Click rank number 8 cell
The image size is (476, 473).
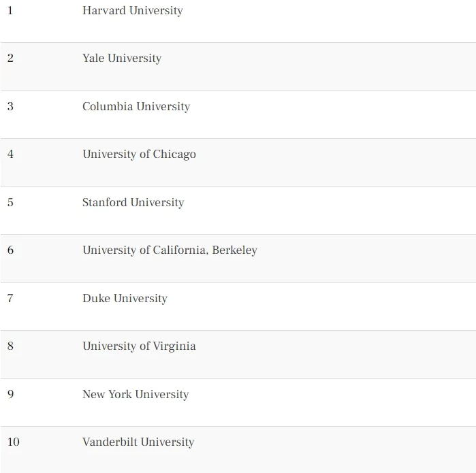[x=10, y=346]
